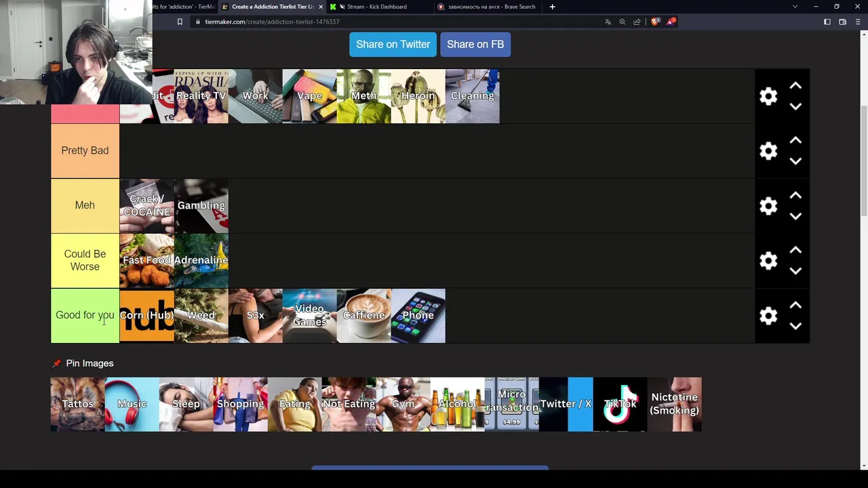This screenshot has width=868, height=488.
Task: Move the Meh row up
Action: click(795, 195)
